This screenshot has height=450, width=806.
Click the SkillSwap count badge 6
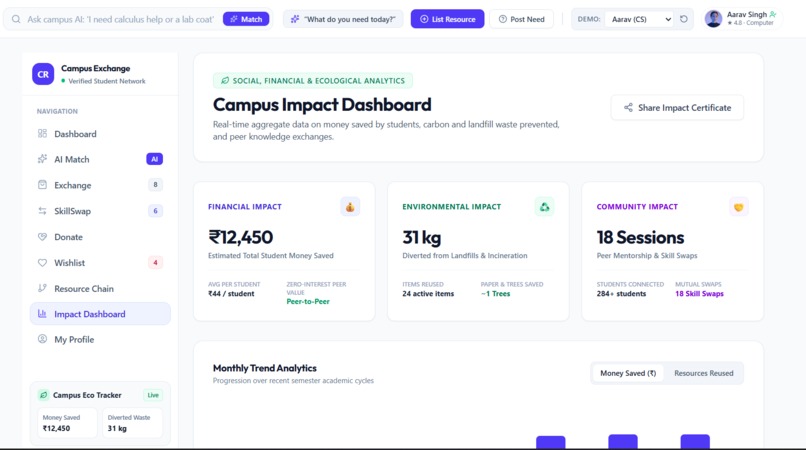pyautogui.click(x=155, y=211)
